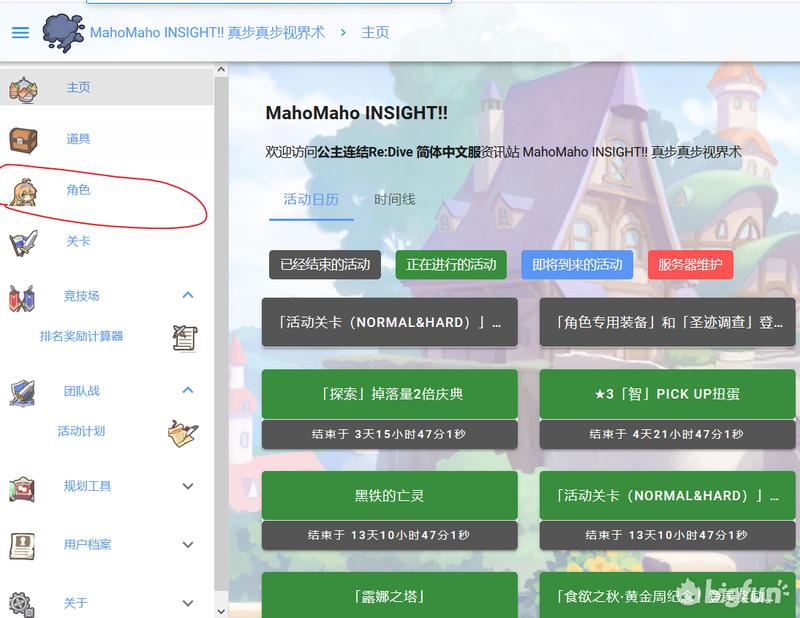Toggle the 服务器维护 filter
This screenshot has width=800, height=618.
point(689,264)
